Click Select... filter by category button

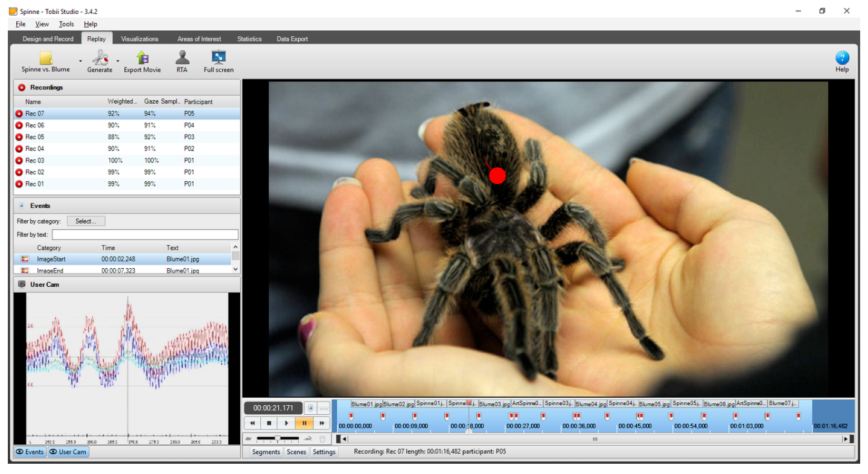click(x=86, y=221)
